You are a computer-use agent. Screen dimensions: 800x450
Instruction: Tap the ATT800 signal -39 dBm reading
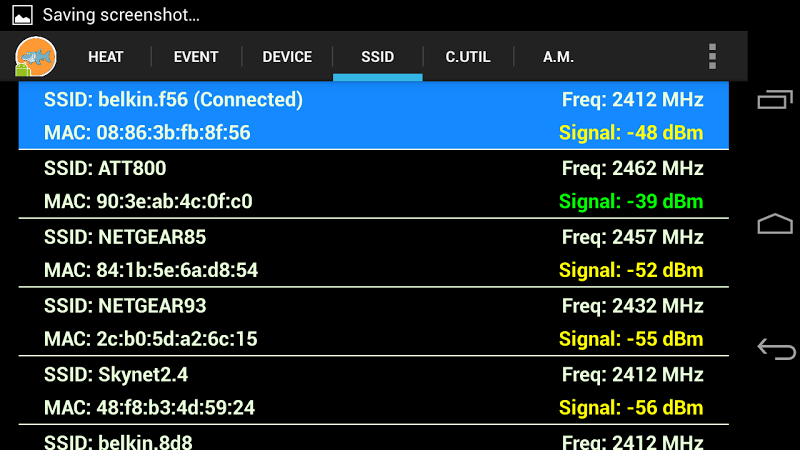(x=631, y=201)
